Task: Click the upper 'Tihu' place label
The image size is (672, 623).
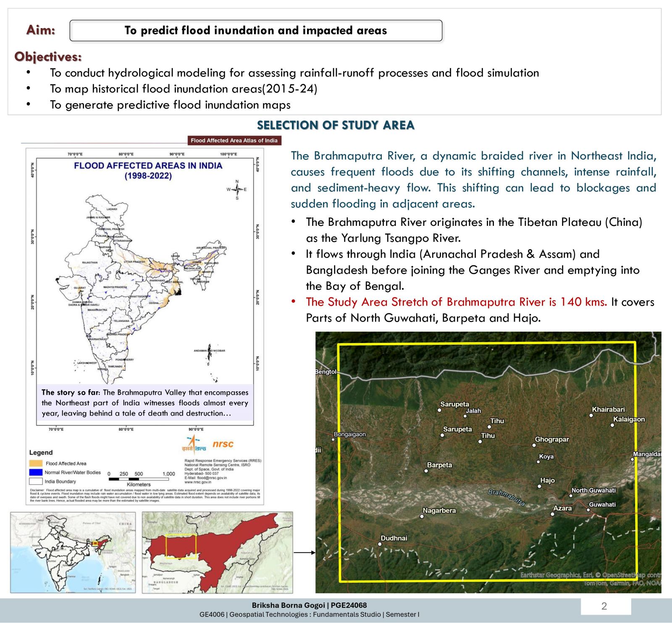Action: tap(497, 421)
